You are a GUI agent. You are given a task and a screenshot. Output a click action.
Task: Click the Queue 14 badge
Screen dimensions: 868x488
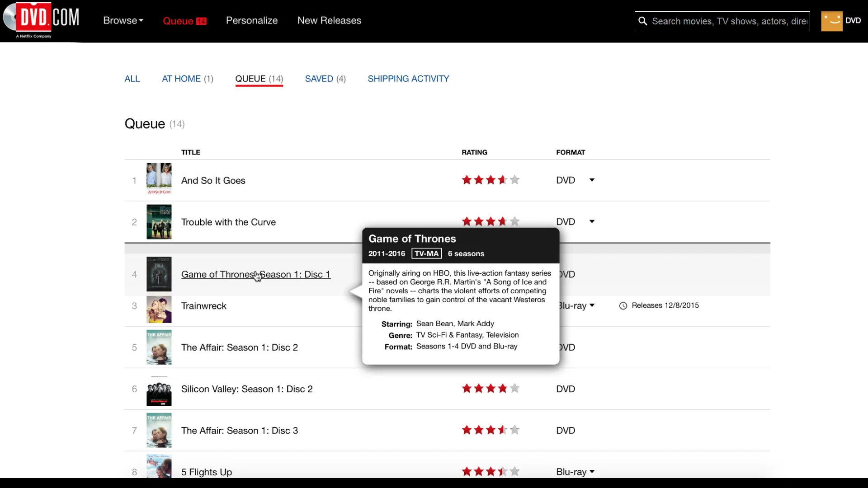coord(201,21)
